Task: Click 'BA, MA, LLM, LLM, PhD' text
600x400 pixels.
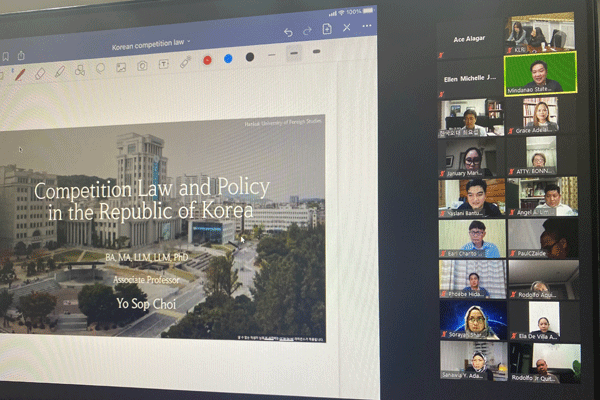Action: (147, 258)
